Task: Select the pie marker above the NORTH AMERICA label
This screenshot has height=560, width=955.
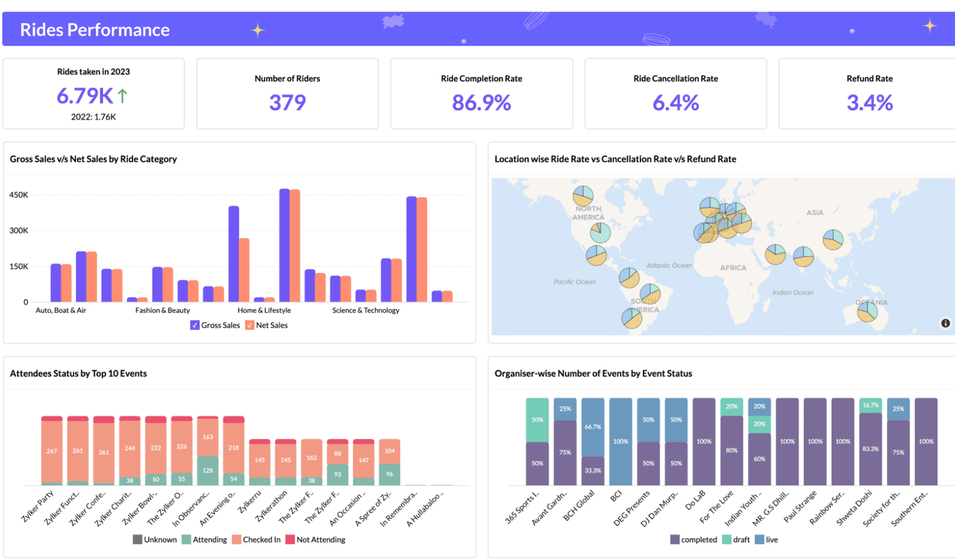Action: click(x=583, y=196)
